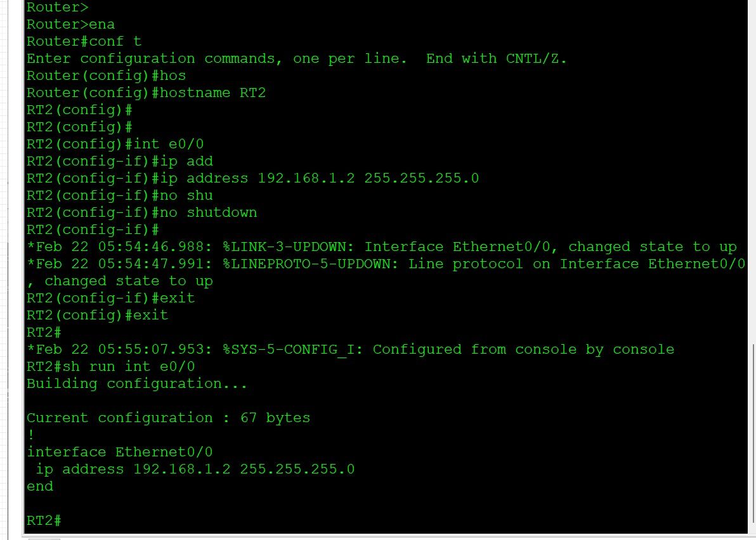Click the 'interface Ethernet0/0' output line
The image size is (756, 540).
(120, 452)
